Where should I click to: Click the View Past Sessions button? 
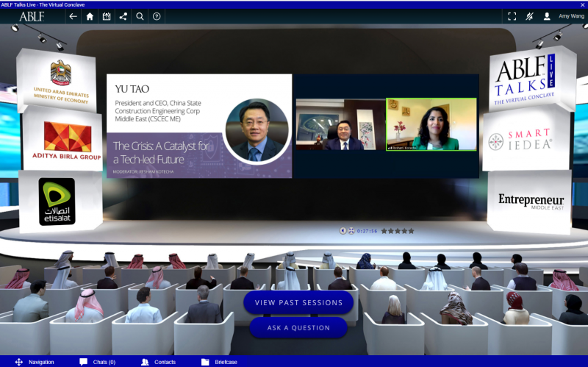(298, 302)
